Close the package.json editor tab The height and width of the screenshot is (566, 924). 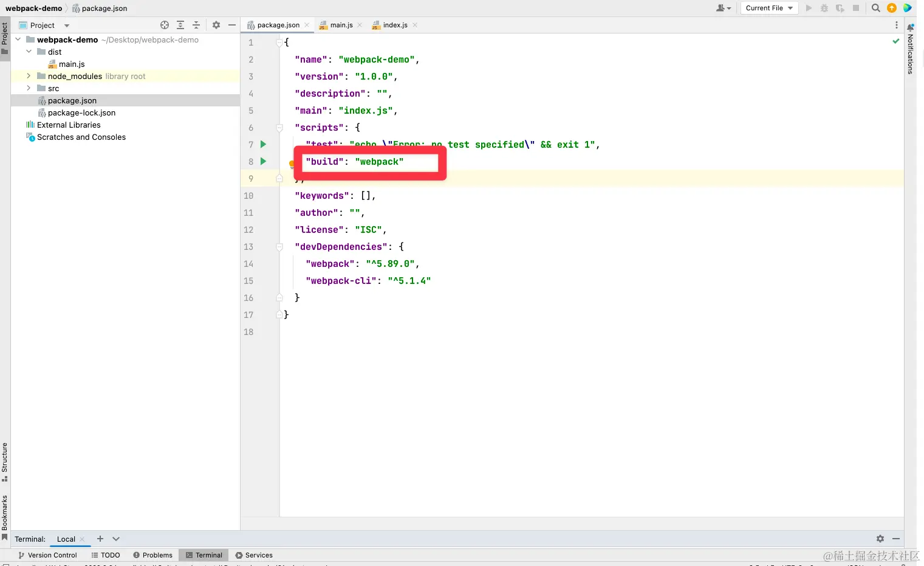coord(307,25)
